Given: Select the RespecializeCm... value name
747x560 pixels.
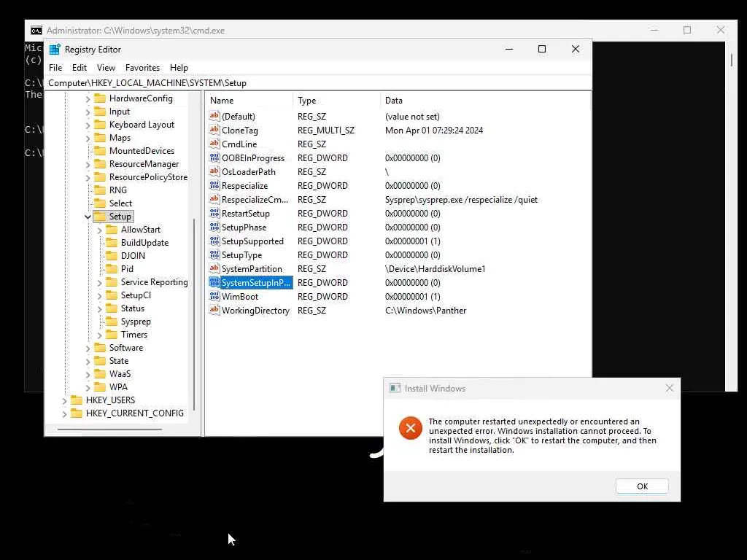Looking at the screenshot, I should 255,200.
